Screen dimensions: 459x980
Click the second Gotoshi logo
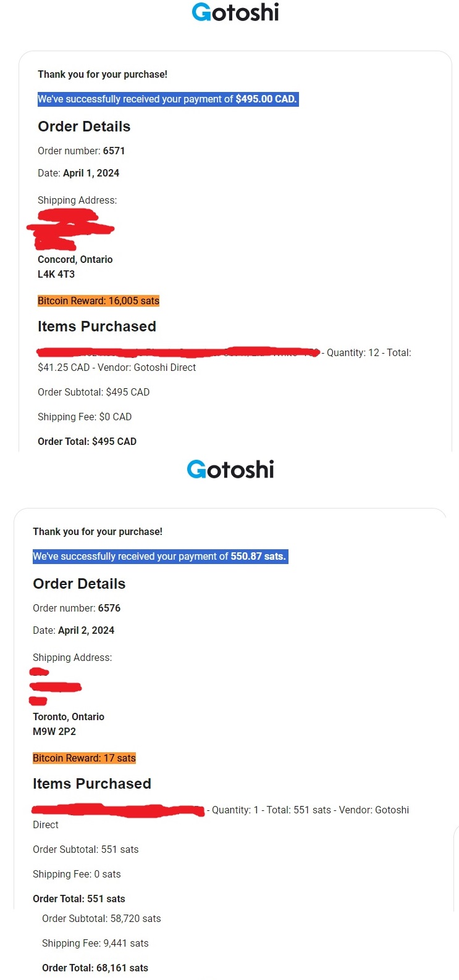click(230, 470)
